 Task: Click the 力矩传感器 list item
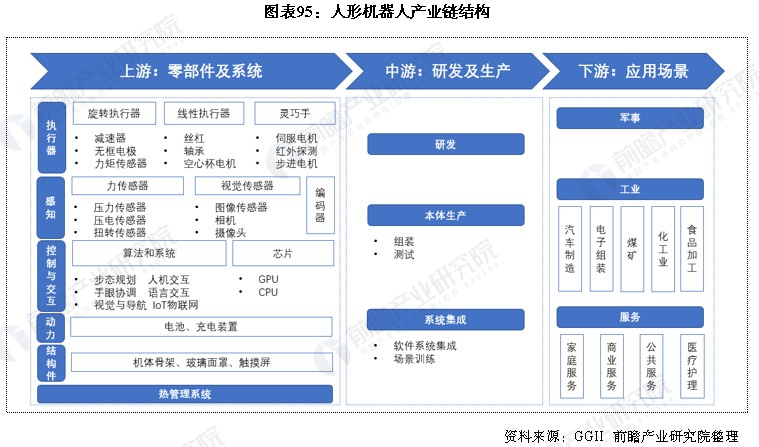click(121, 164)
